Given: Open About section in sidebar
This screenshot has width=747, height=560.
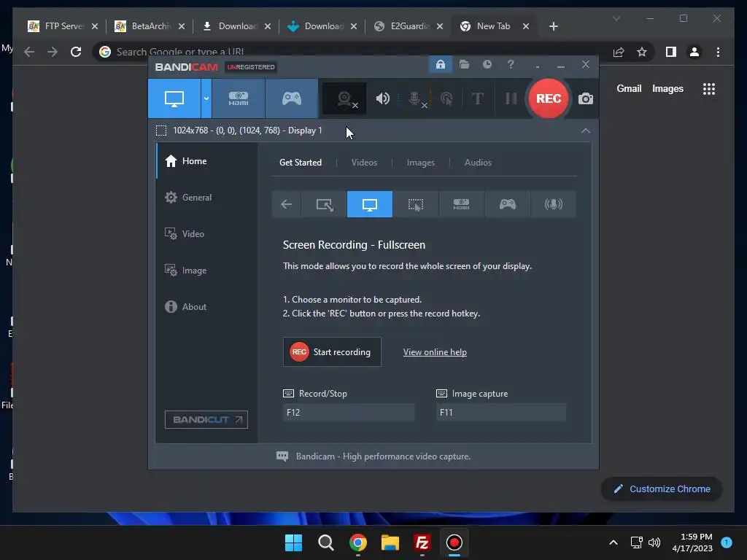Looking at the screenshot, I should pyautogui.click(x=206, y=307).
